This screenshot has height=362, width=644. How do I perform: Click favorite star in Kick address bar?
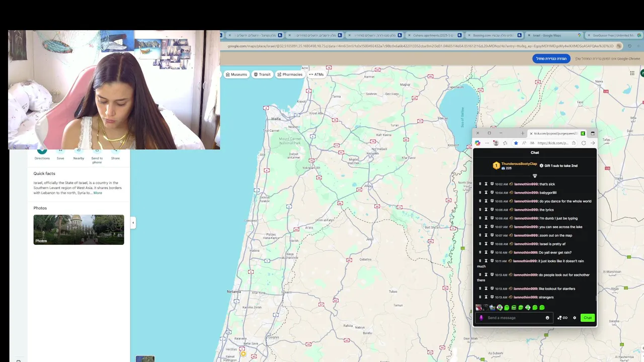[x=516, y=143]
